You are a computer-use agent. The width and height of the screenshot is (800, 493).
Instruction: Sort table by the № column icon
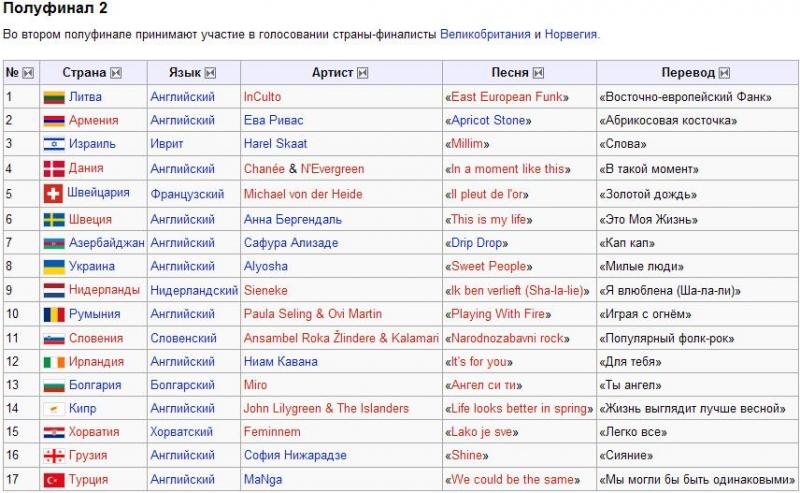pyautogui.click(x=28, y=73)
